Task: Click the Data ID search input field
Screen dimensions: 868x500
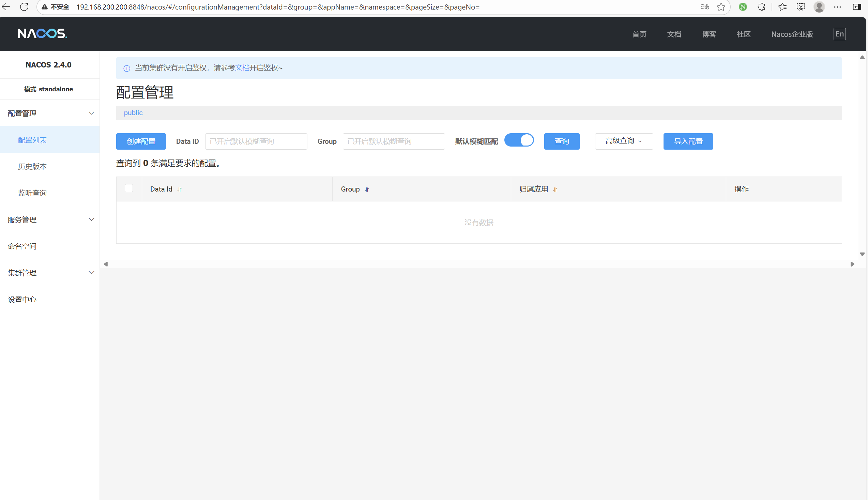Action: [256, 141]
